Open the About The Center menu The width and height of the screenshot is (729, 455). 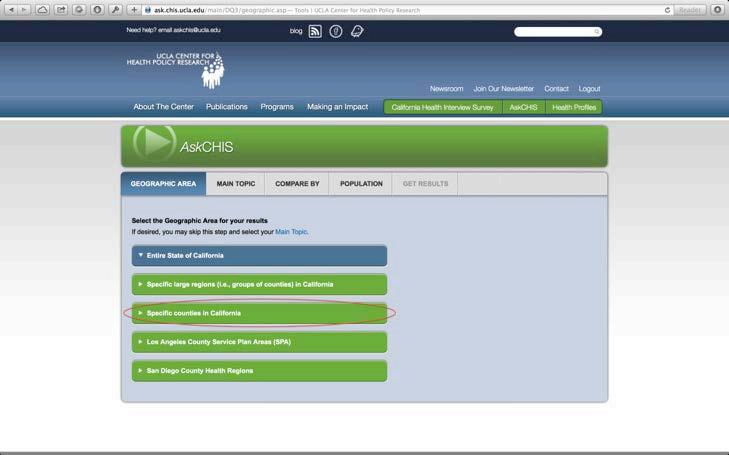(x=163, y=106)
